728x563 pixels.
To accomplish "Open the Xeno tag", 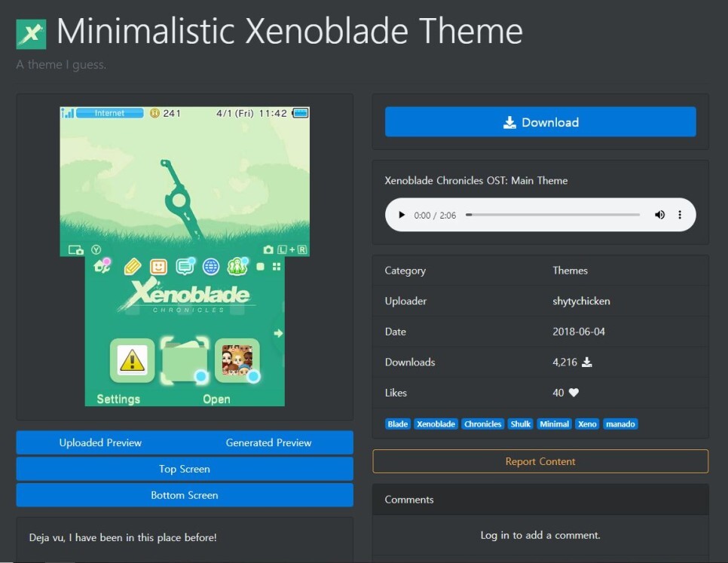I will click(587, 424).
